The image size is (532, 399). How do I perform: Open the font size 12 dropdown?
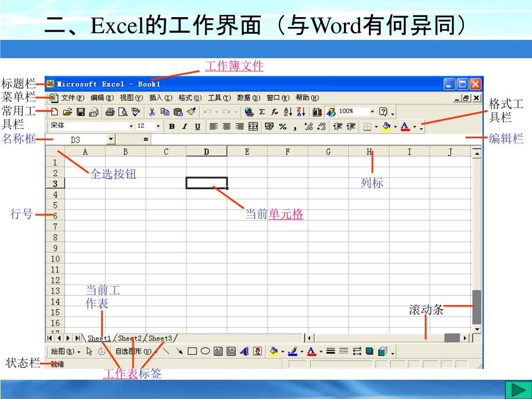pyautogui.click(x=158, y=126)
